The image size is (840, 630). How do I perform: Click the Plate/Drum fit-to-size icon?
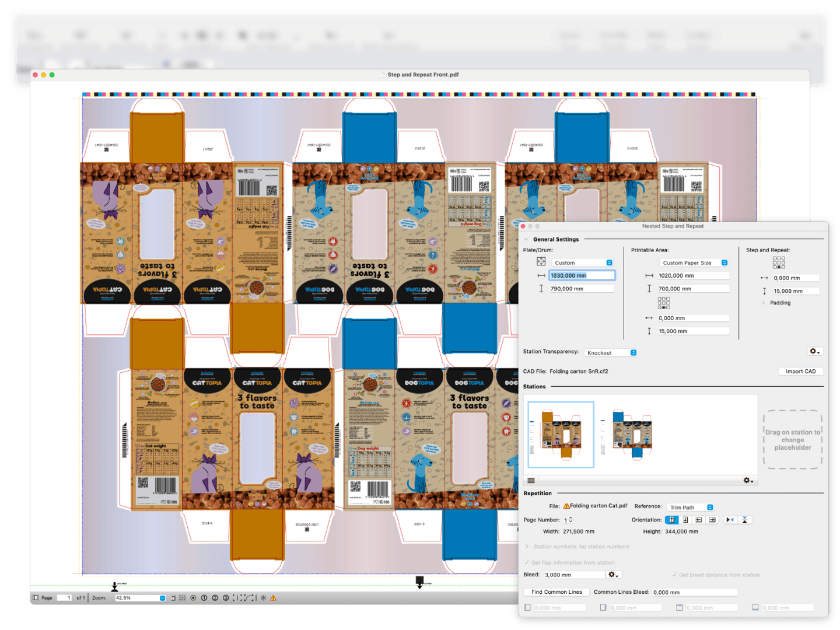click(x=541, y=262)
